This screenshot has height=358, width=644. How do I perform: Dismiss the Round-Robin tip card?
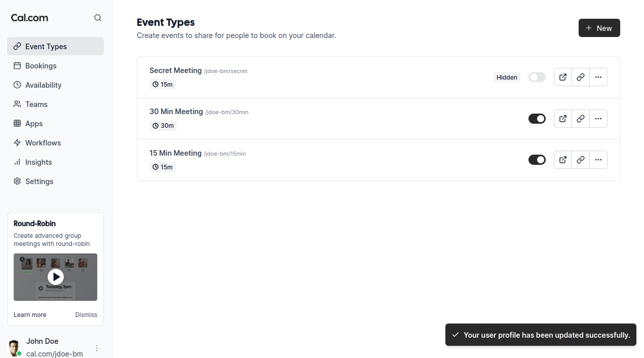pos(86,315)
